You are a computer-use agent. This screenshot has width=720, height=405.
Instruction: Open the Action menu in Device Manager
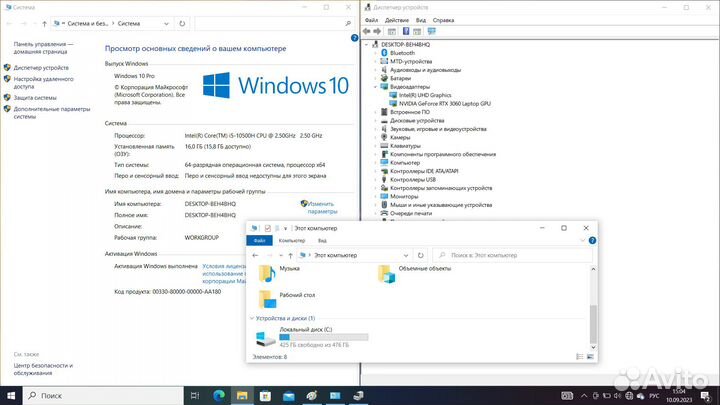pos(395,20)
